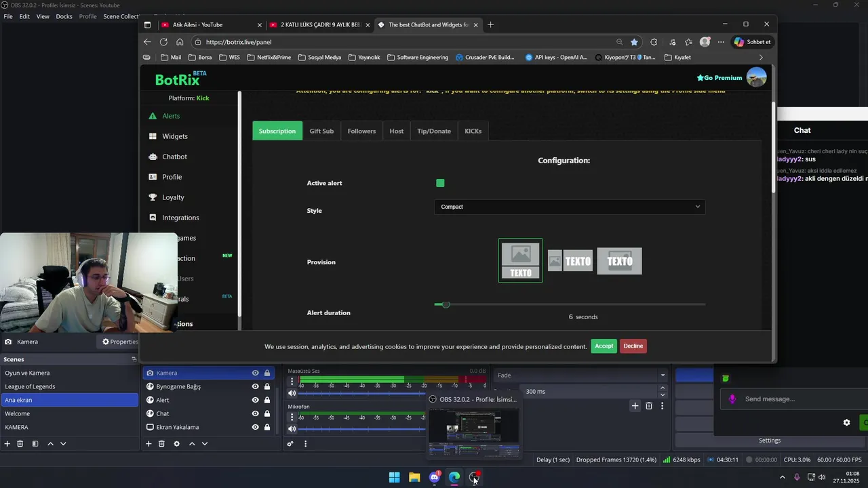Open the browser three-dots settings menu
868x488 pixels.
[x=721, y=42]
